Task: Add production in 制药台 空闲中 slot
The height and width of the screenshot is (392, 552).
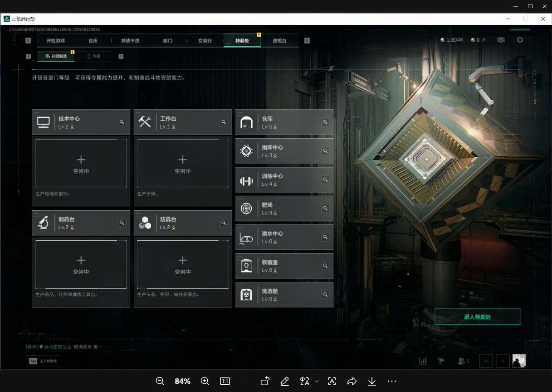Action: pos(81,264)
